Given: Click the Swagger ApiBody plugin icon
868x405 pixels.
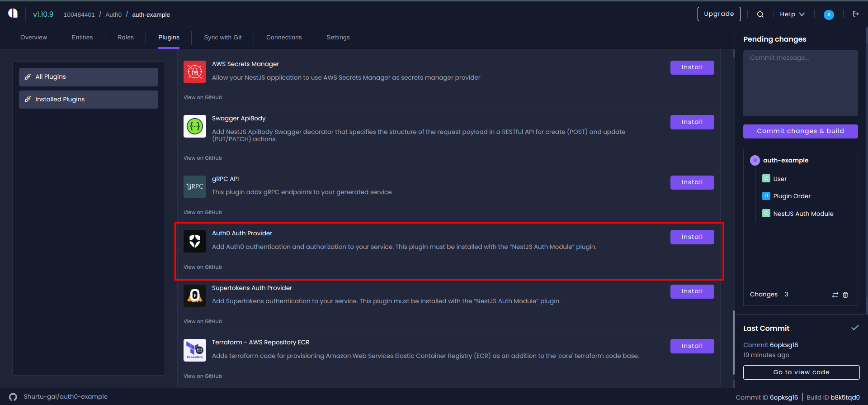Looking at the screenshot, I should (195, 126).
